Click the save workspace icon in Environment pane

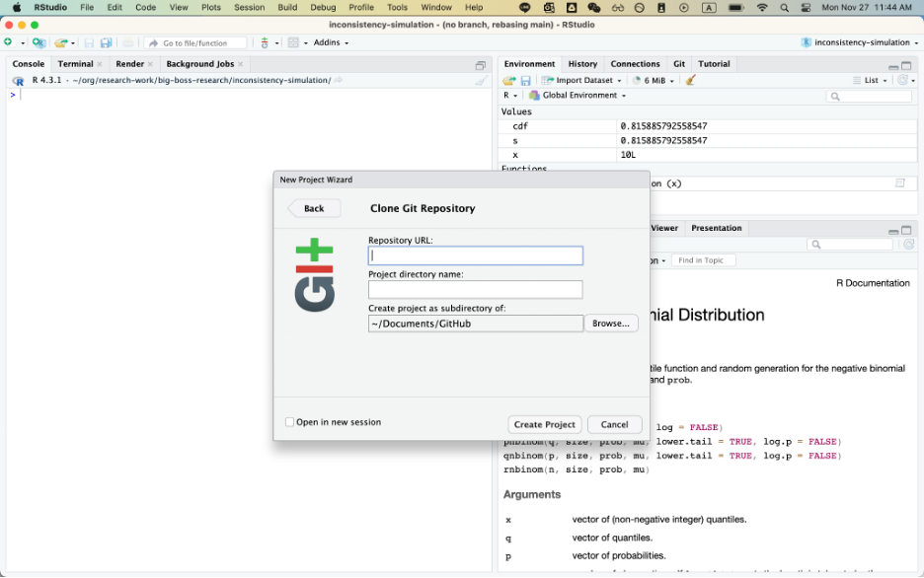(x=525, y=81)
